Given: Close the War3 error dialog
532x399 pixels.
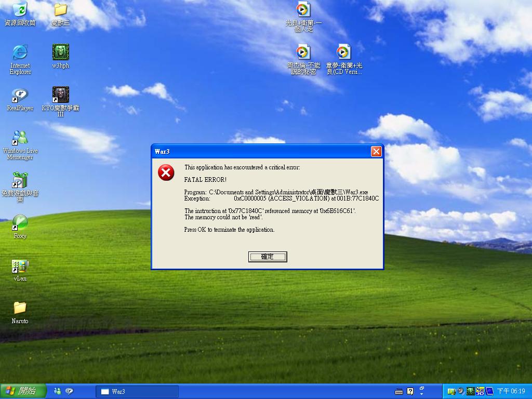Looking at the screenshot, I should [376, 151].
